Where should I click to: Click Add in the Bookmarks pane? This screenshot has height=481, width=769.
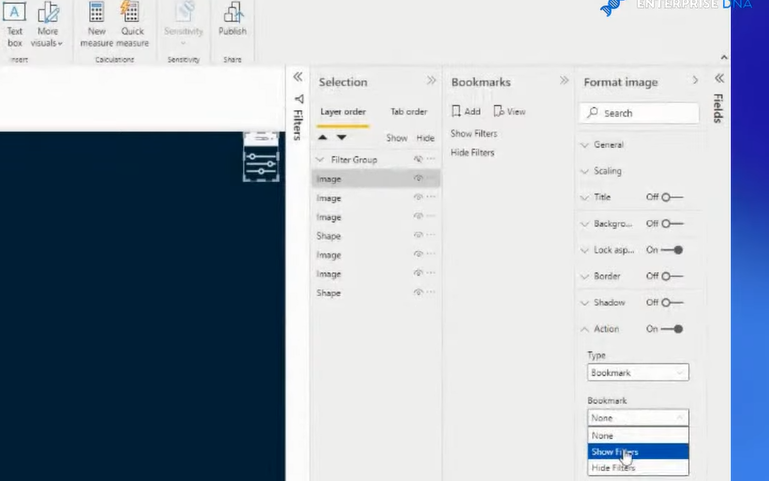[466, 112]
